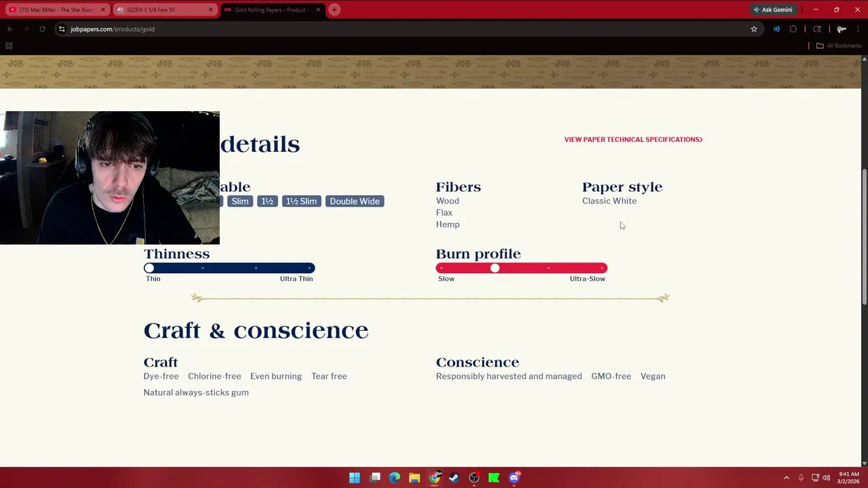
Task: Open View Paper Technical Specifications link
Action: click(x=633, y=140)
